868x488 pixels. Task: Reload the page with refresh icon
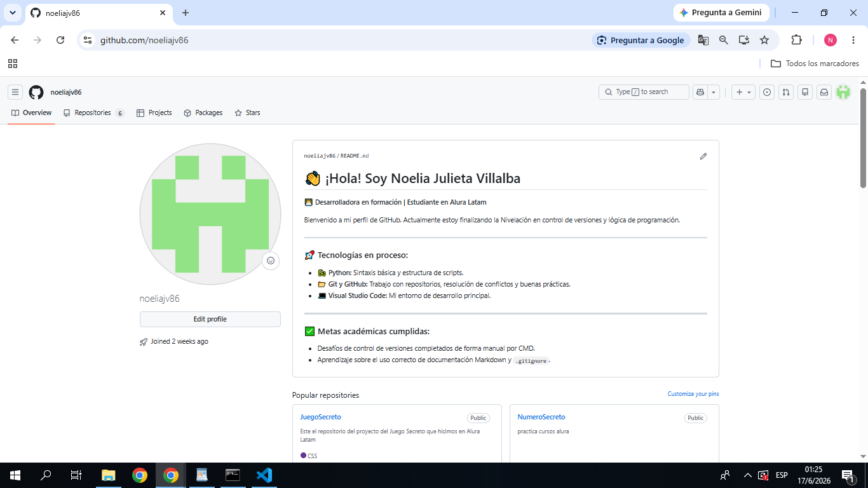(x=60, y=40)
